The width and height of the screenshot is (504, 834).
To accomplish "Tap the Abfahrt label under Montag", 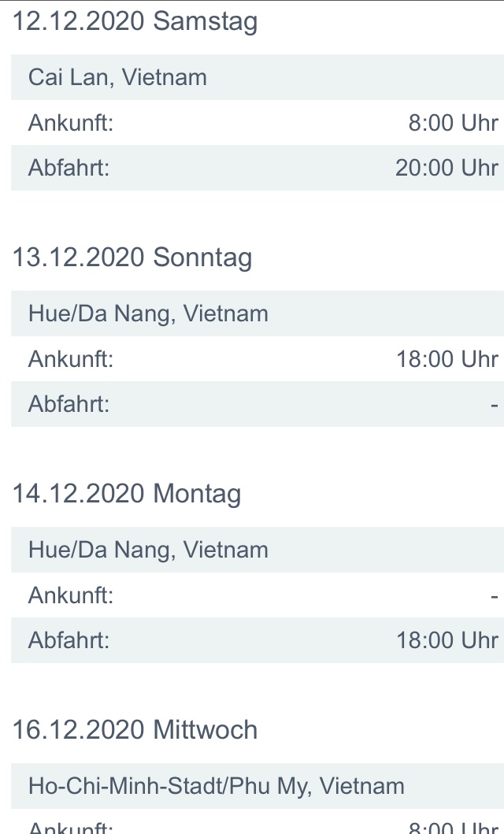I will coord(69,640).
